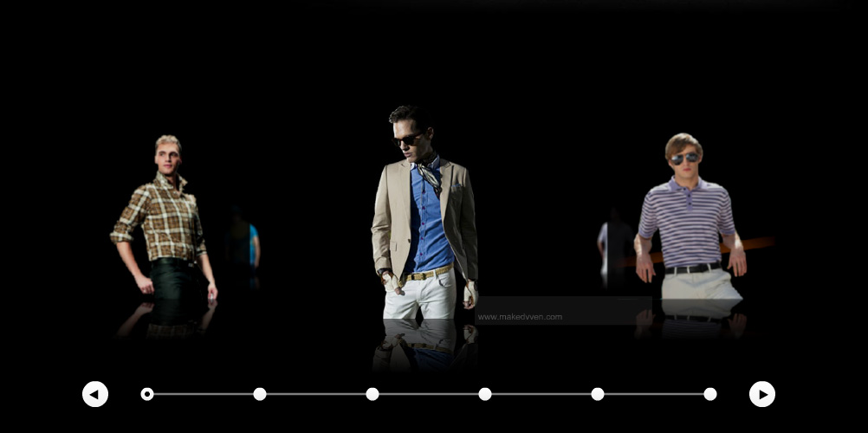Select the sixth, last slider dot

pos(710,394)
